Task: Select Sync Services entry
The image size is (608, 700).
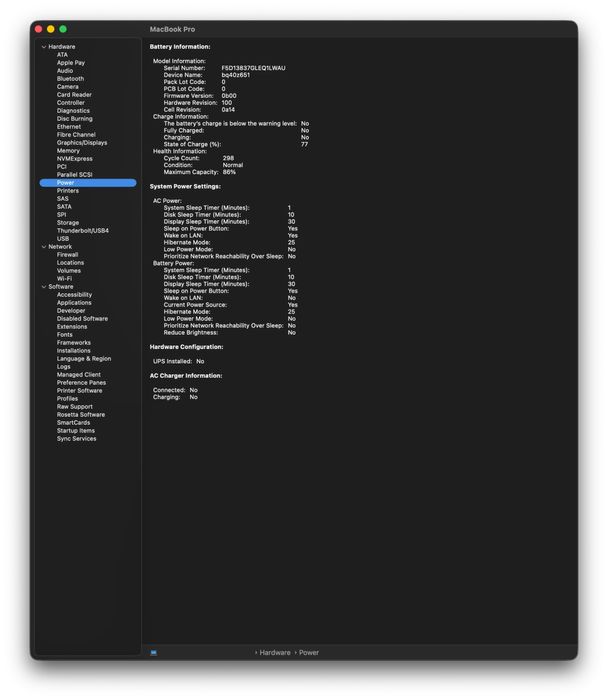Action: (76, 439)
